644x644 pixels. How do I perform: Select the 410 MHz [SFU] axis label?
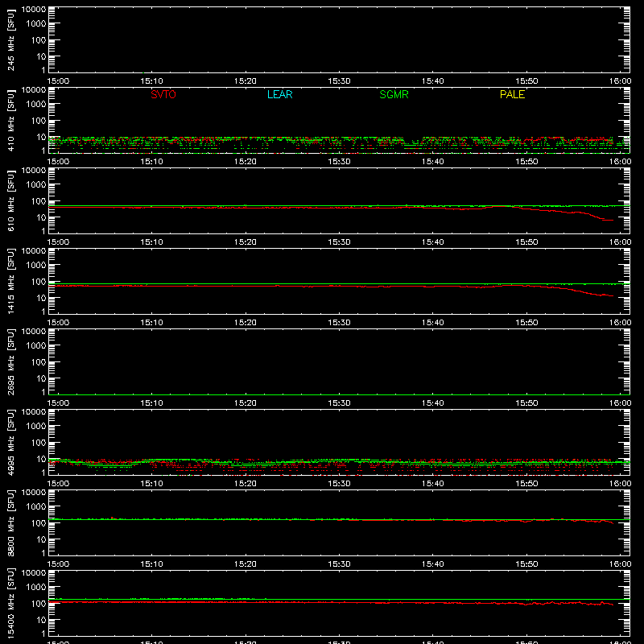click(11, 120)
